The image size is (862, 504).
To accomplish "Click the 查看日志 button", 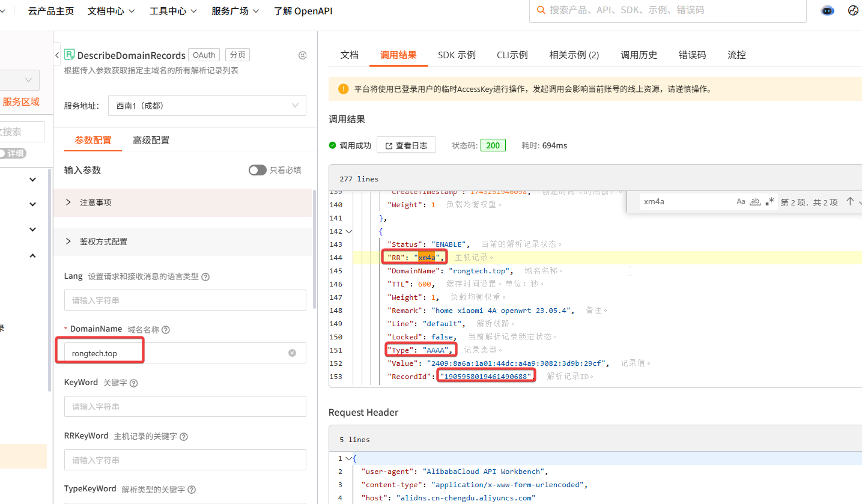I will (406, 145).
